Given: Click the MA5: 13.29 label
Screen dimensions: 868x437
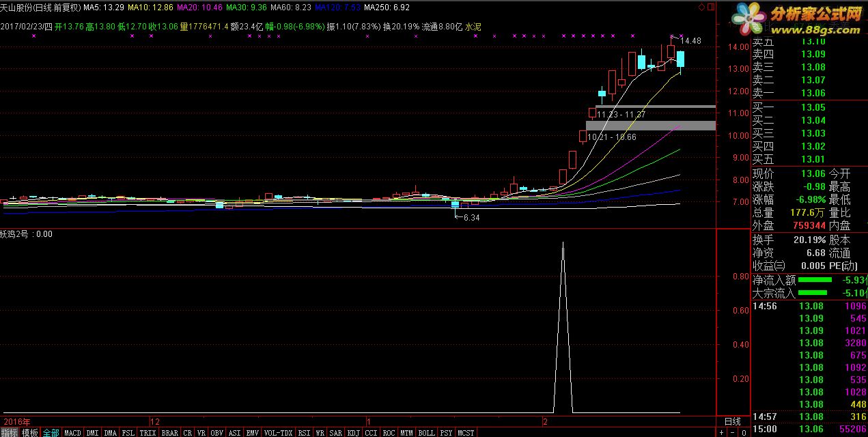Looking at the screenshot, I should tap(104, 8).
